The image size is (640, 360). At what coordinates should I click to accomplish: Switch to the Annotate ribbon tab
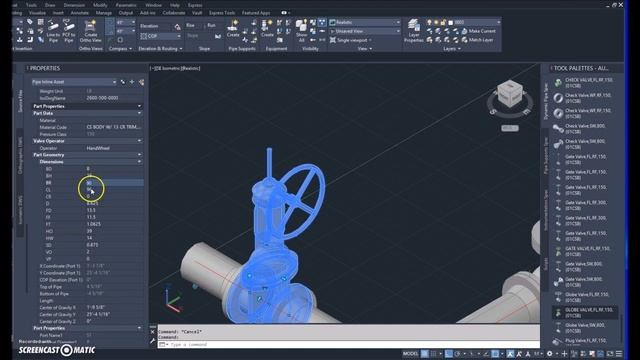(x=80, y=13)
